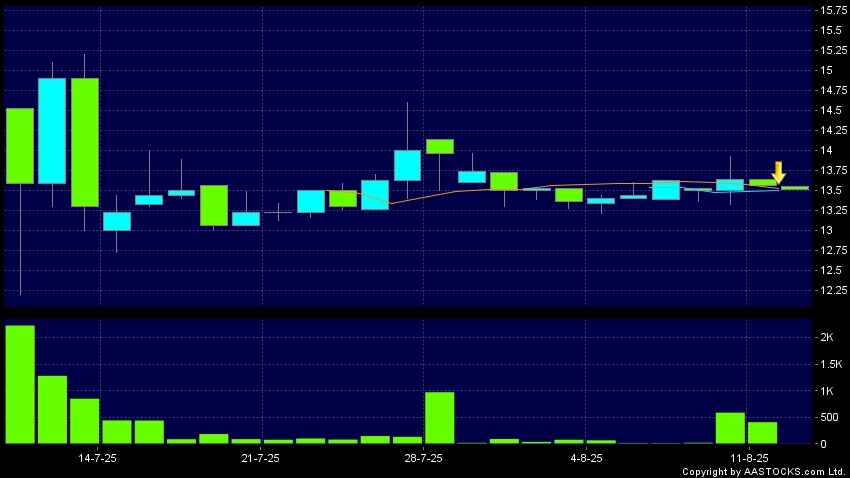This screenshot has width=850, height=478.
Task: Select the 14-7-25 date label
Action: [x=98, y=458]
